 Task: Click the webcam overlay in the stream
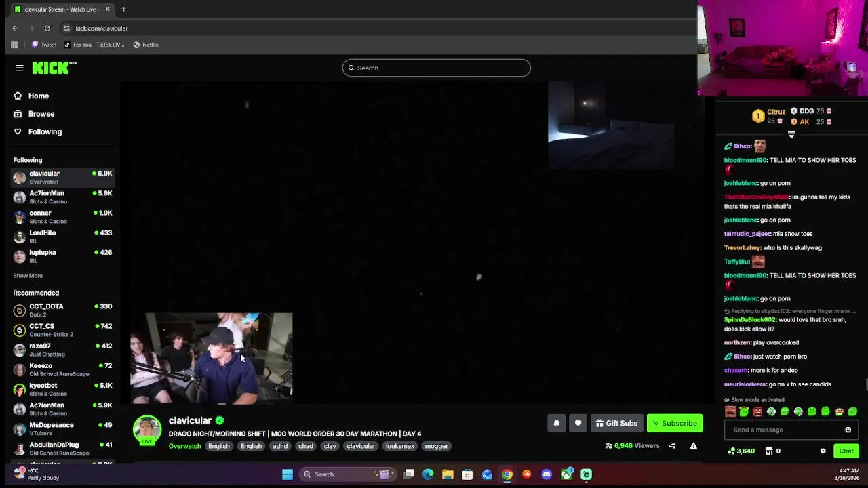211,359
